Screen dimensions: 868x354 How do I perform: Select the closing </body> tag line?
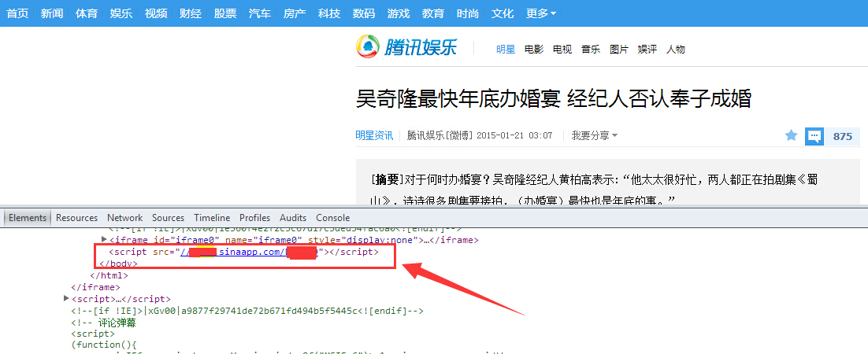tap(118, 264)
